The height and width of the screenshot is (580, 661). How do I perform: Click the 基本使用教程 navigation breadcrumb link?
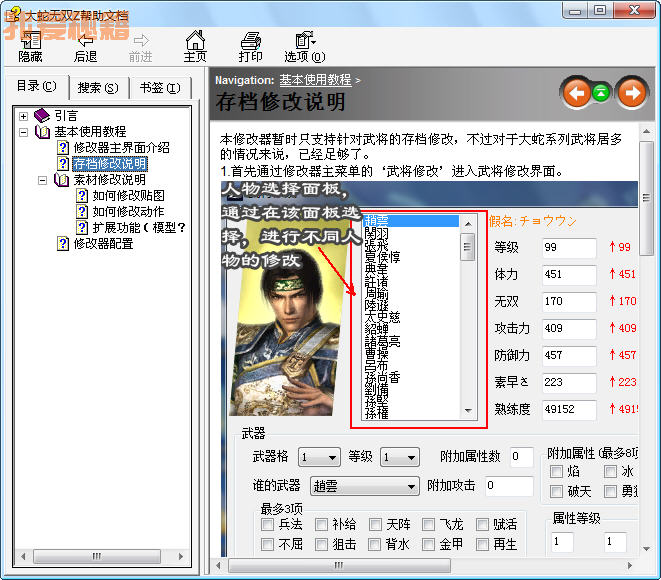(315, 79)
